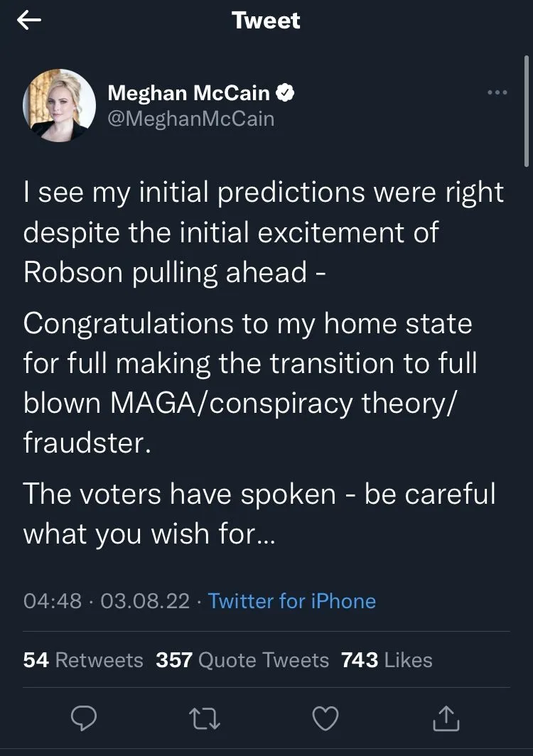Retweet using the arrows icon
The image size is (533, 756).
tap(205, 718)
